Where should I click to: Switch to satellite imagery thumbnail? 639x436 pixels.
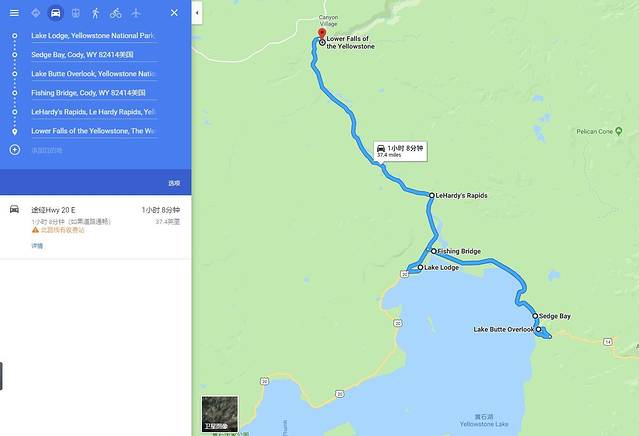pos(220,414)
